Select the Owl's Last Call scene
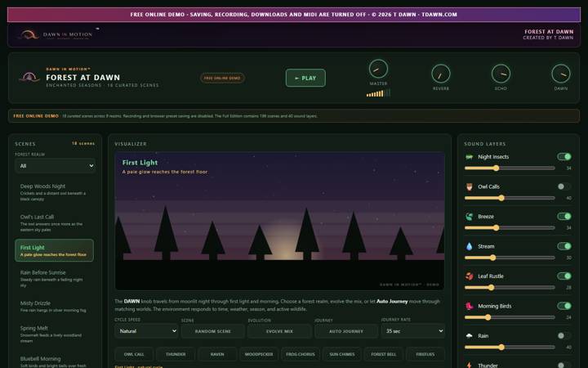Viewport: 588px width, 368px height. tap(55, 222)
